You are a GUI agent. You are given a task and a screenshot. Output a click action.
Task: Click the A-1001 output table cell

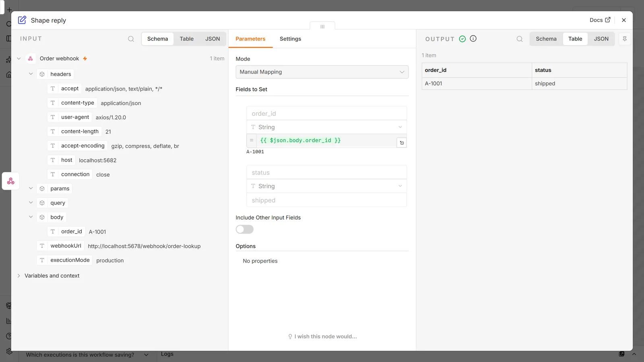(x=477, y=84)
